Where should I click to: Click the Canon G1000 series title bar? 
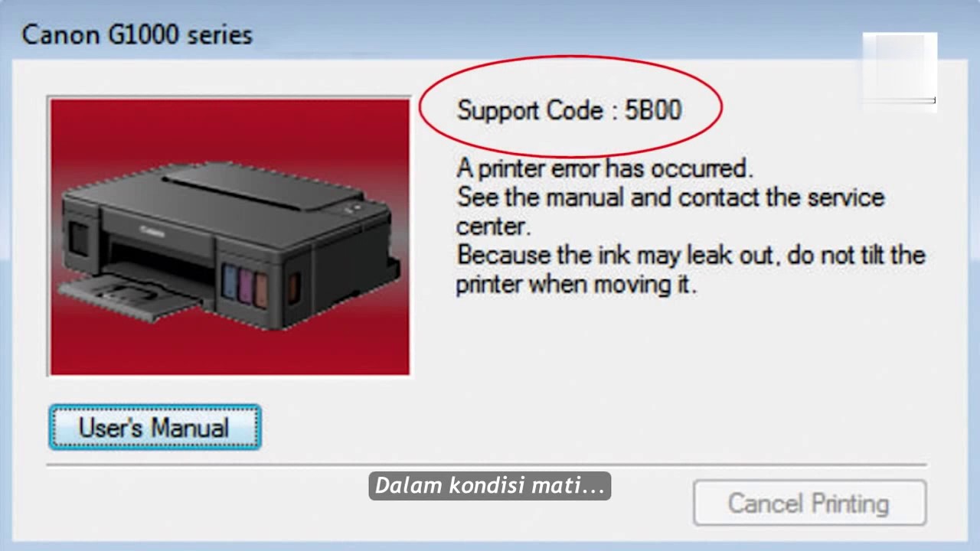(x=138, y=34)
